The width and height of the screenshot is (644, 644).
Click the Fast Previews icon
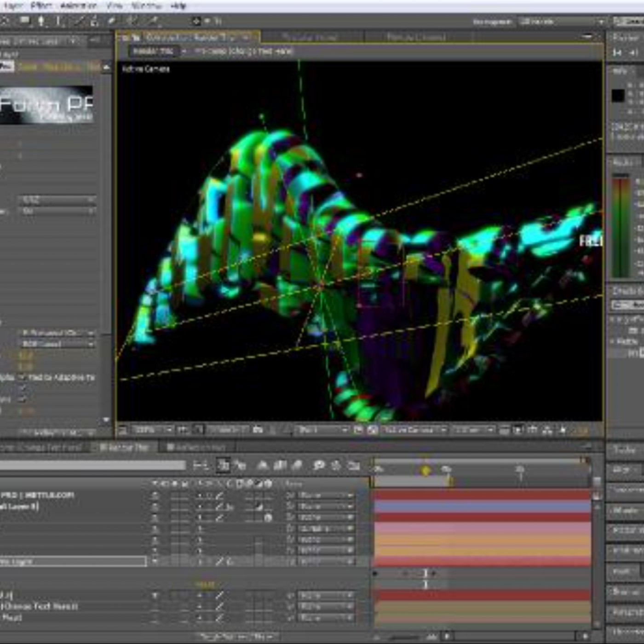point(518,430)
